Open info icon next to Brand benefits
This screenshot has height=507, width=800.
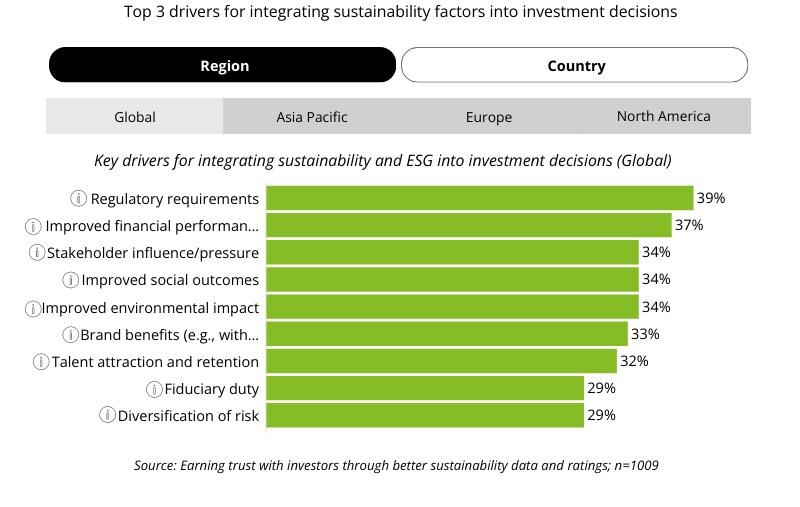click(x=71, y=334)
